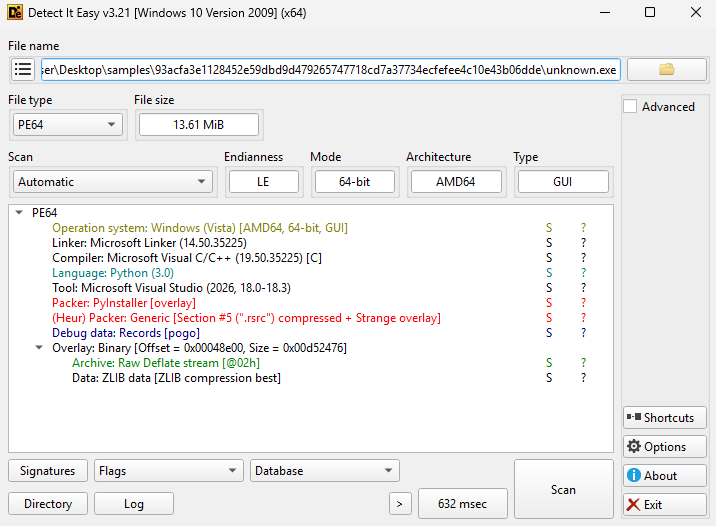
Task: Click S link on Compiler row
Action: coord(549,258)
